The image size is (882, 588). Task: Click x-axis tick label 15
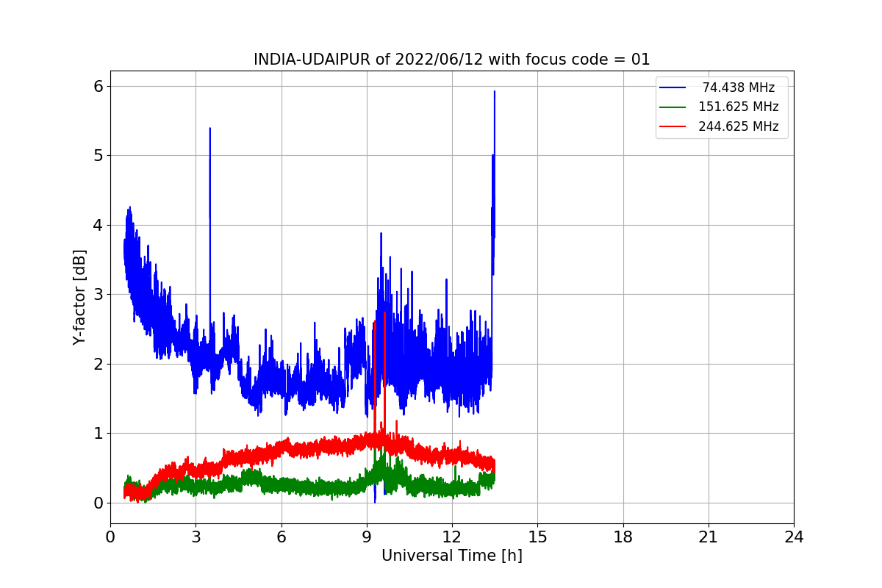coord(537,537)
